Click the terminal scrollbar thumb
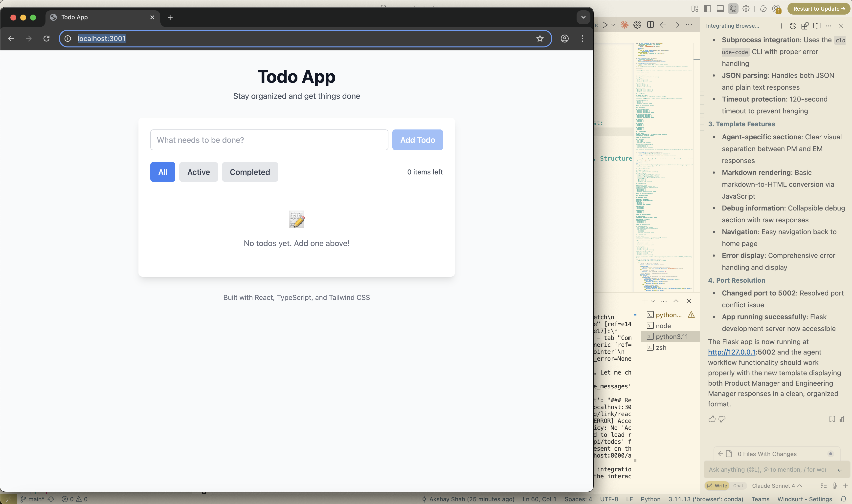852x504 pixels. click(635, 461)
